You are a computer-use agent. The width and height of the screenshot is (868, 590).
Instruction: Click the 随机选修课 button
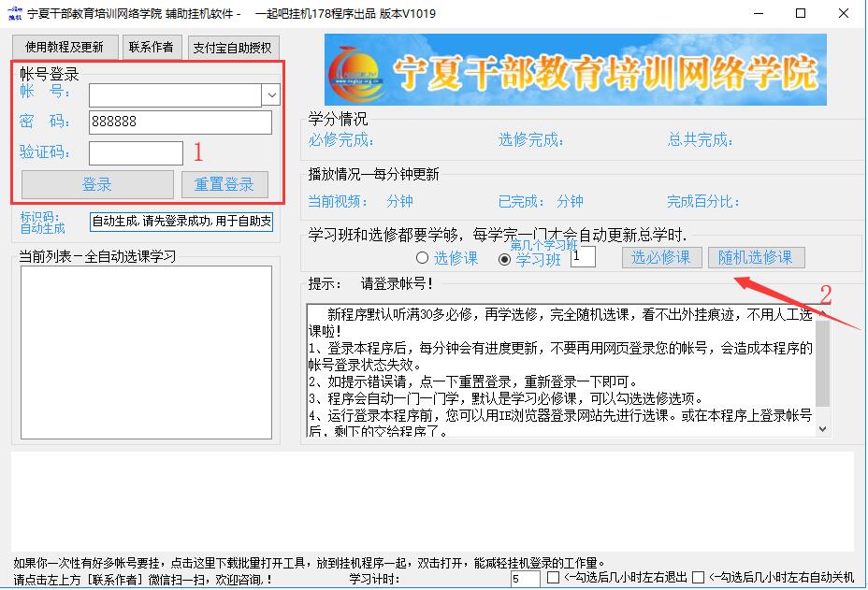click(756, 257)
